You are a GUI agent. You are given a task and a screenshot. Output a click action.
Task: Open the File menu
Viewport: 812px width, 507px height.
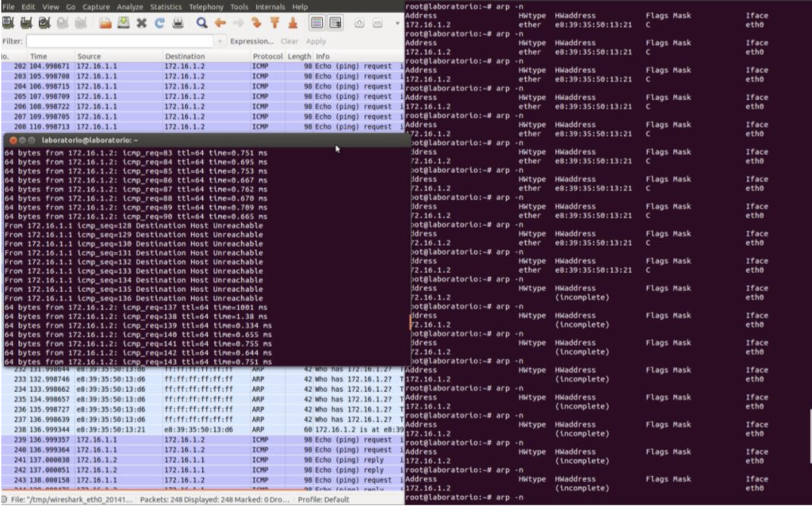click(8, 6)
